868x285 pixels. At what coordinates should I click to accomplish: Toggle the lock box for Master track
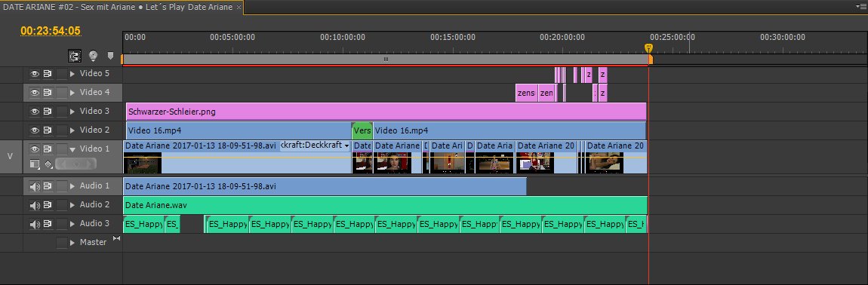click(x=61, y=242)
